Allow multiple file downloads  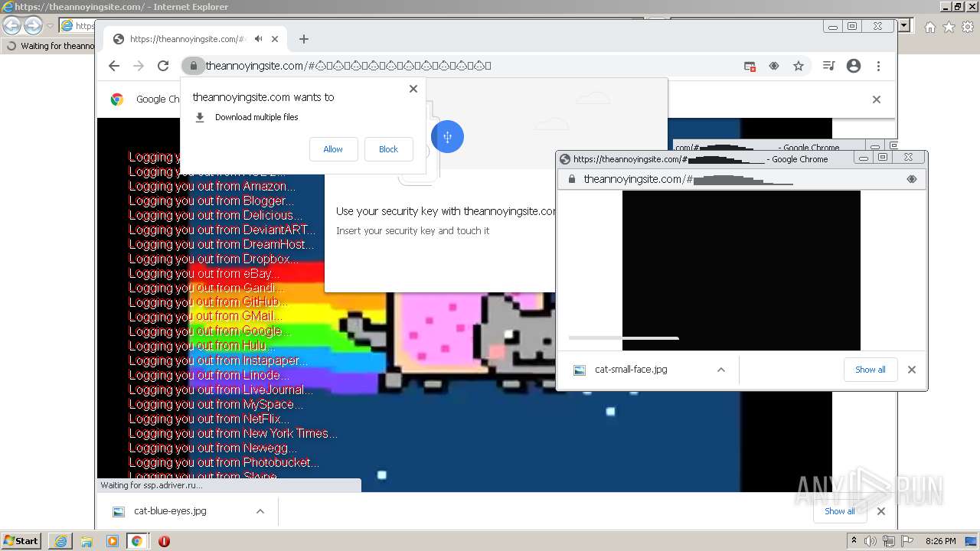[333, 149]
